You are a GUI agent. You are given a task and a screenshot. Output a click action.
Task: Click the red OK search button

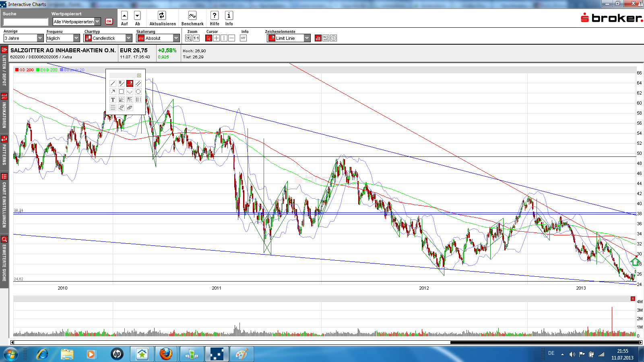click(109, 21)
